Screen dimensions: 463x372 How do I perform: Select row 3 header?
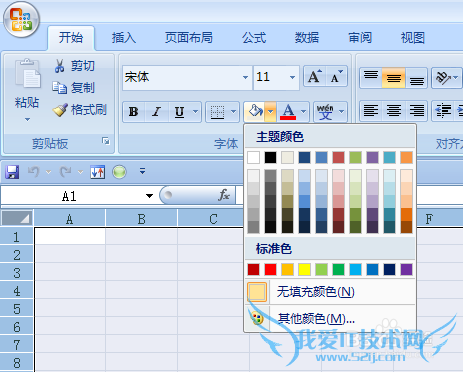[x=17, y=273]
